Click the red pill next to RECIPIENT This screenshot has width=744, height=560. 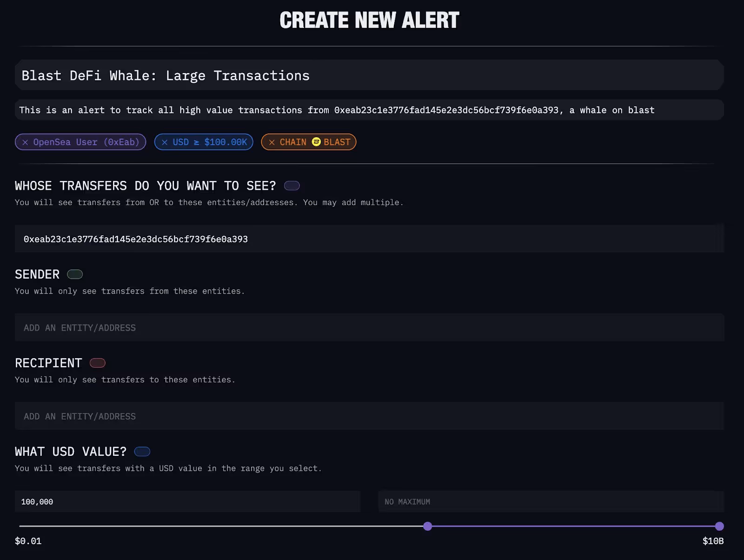click(98, 363)
